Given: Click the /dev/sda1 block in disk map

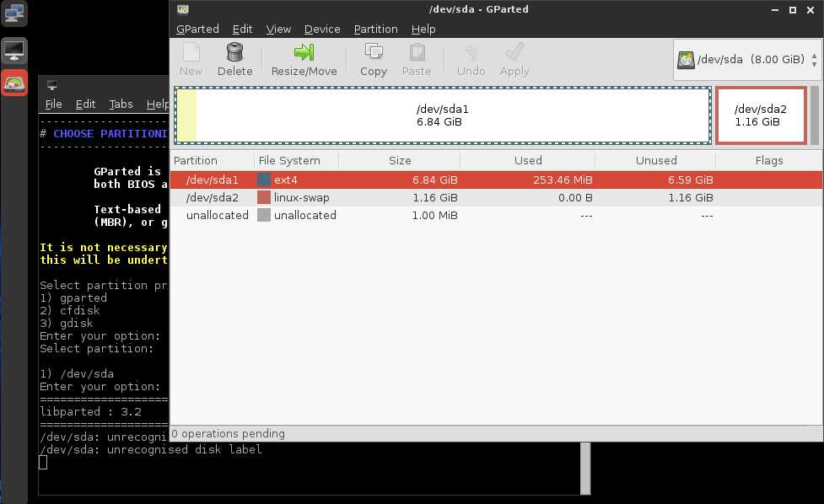Looking at the screenshot, I should click(x=442, y=115).
